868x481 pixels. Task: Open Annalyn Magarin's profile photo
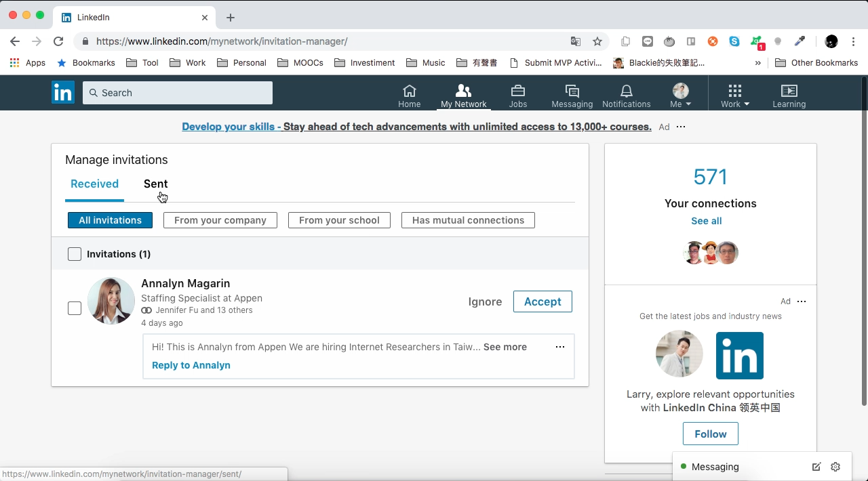tap(111, 301)
